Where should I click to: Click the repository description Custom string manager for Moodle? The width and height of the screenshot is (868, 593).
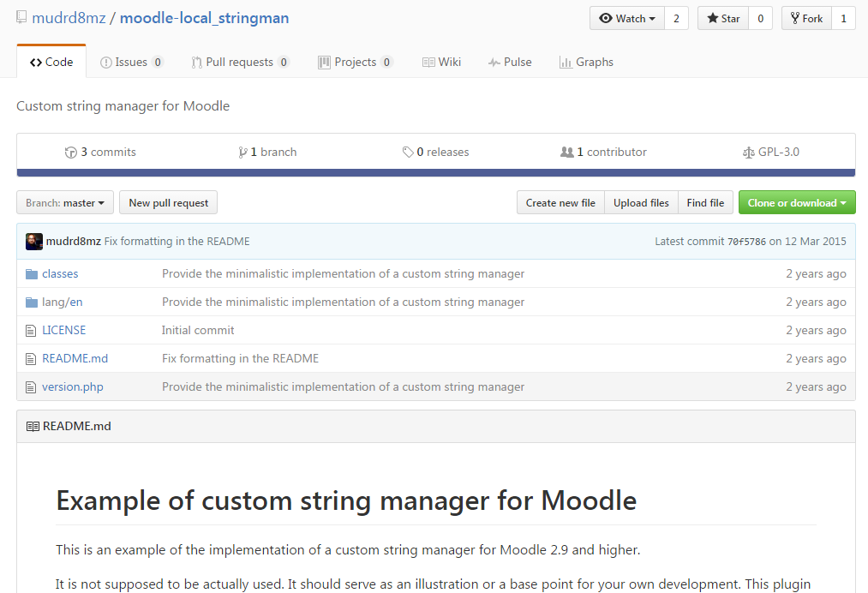tap(123, 105)
